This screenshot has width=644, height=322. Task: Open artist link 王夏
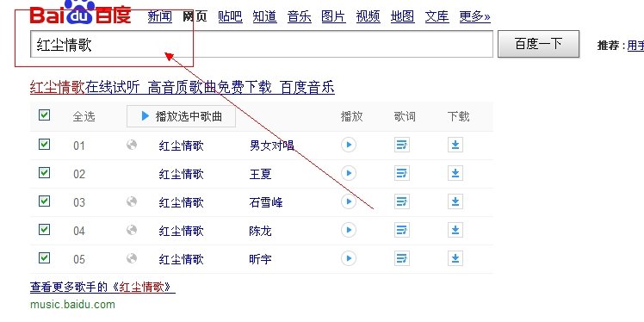click(x=260, y=174)
